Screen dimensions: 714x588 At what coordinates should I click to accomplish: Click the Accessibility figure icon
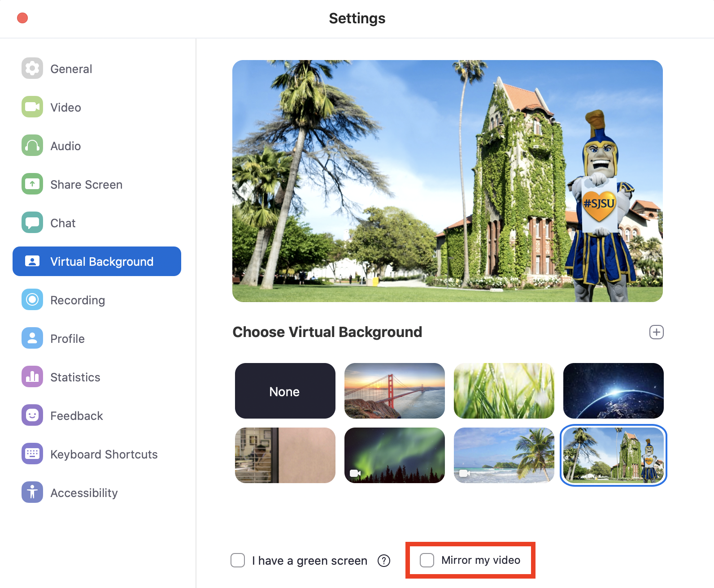32,493
